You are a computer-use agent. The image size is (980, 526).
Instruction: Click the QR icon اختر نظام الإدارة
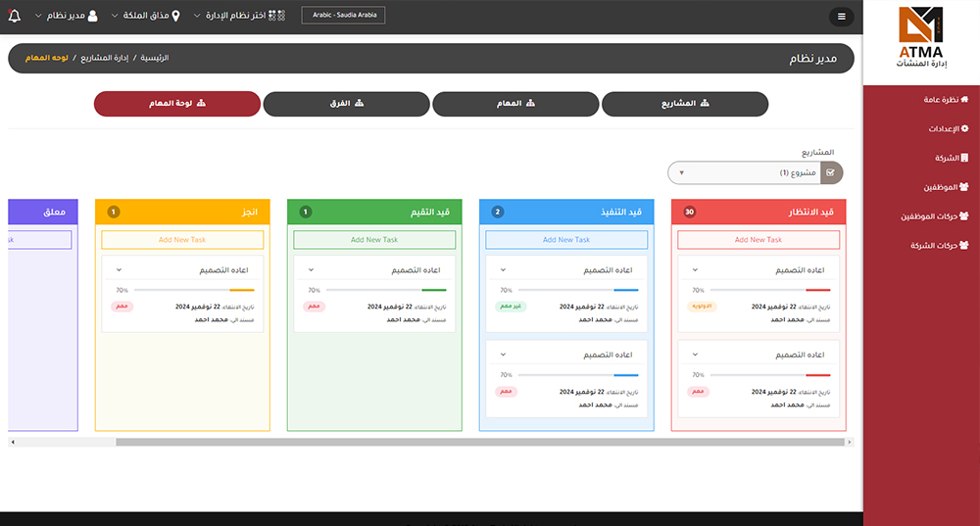[278, 16]
